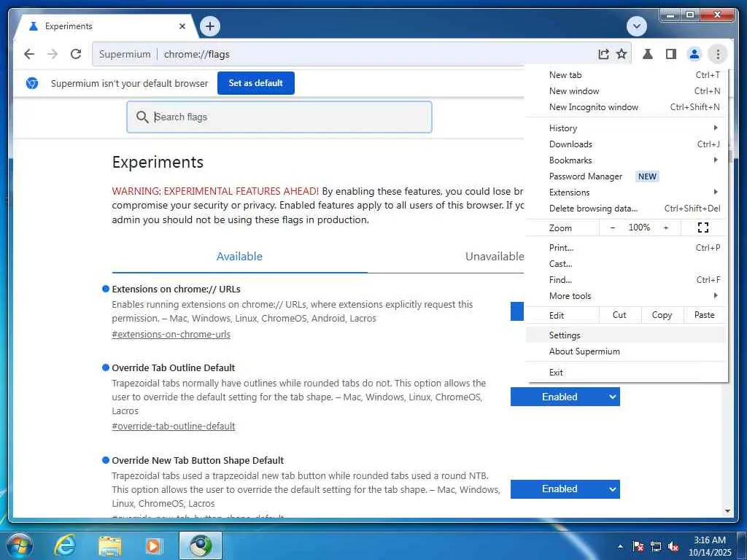The width and height of the screenshot is (747, 560).
Task: Launch Internet Explorer from the taskbar
Action: [x=65, y=545]
